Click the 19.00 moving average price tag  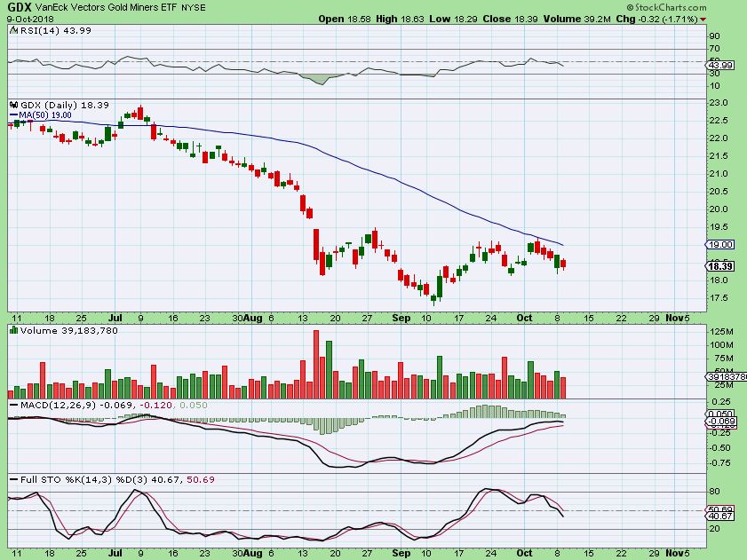pyautogui.click(x=719, y=244)
